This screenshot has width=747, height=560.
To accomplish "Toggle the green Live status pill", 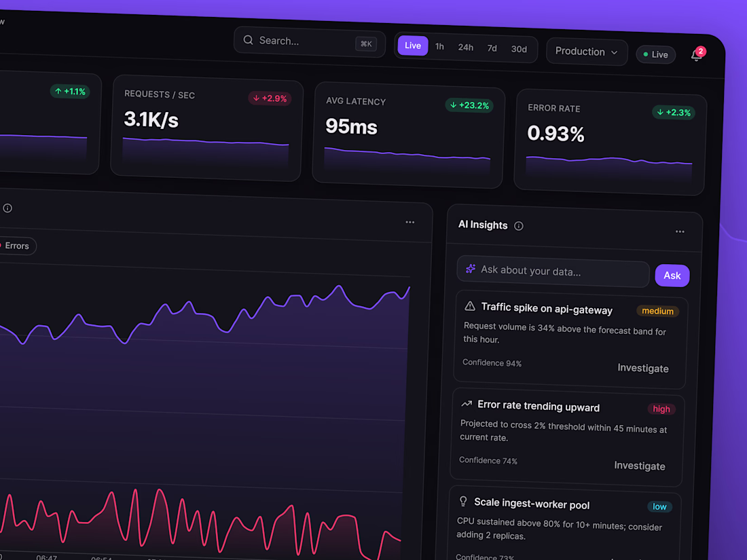I will [656, 55].
